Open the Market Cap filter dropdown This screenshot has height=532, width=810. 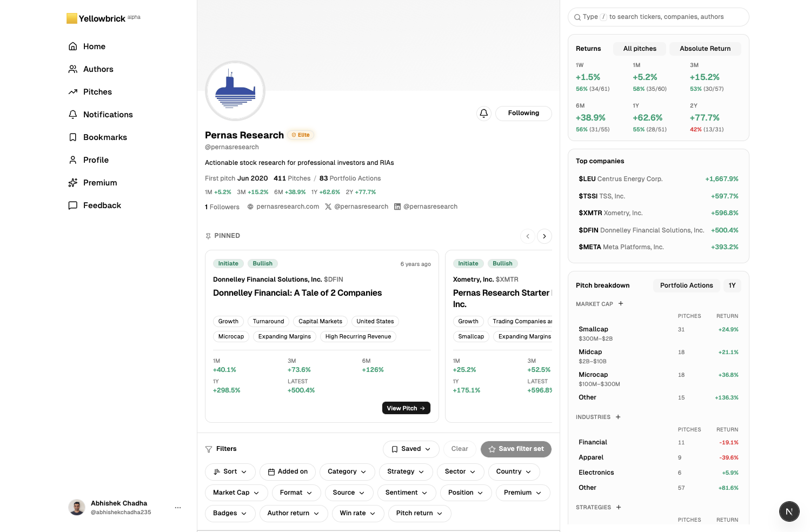click(x=236, y=493)
